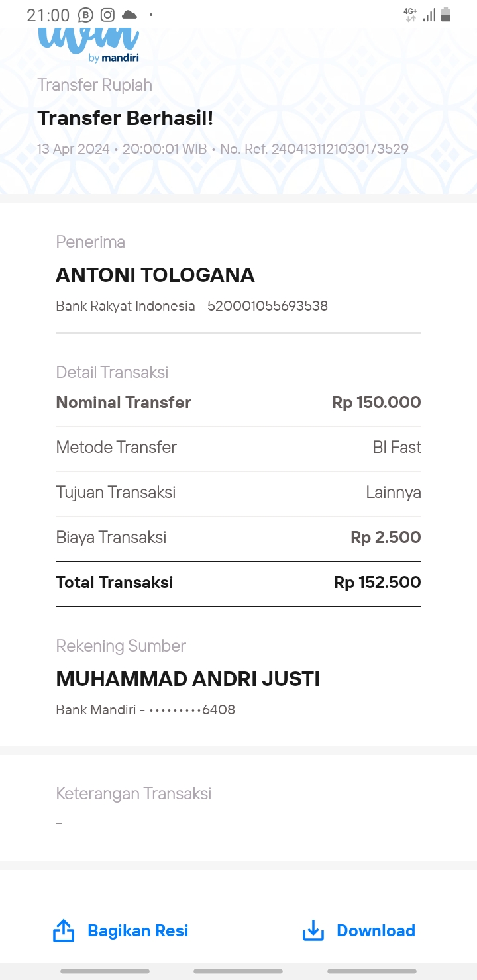Tap the share icon beside Bagikan Resi

pos(64,930)
